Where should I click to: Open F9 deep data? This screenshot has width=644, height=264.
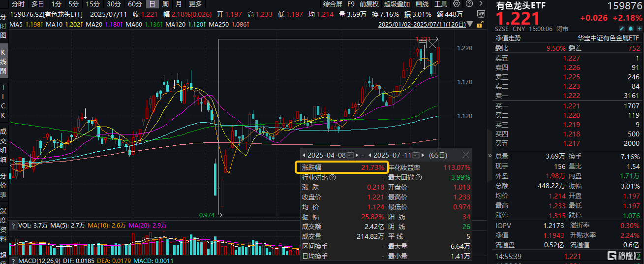[351, 3]
